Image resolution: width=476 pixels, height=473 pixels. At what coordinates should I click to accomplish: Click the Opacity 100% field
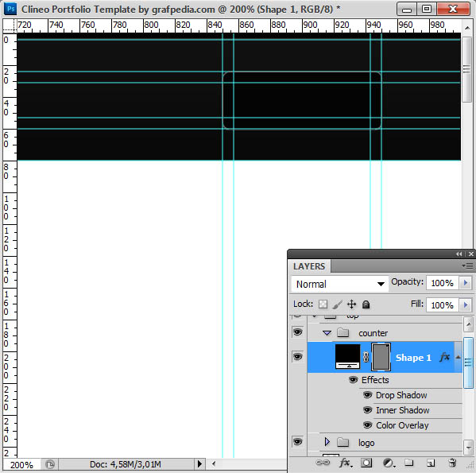pos(443,283)
